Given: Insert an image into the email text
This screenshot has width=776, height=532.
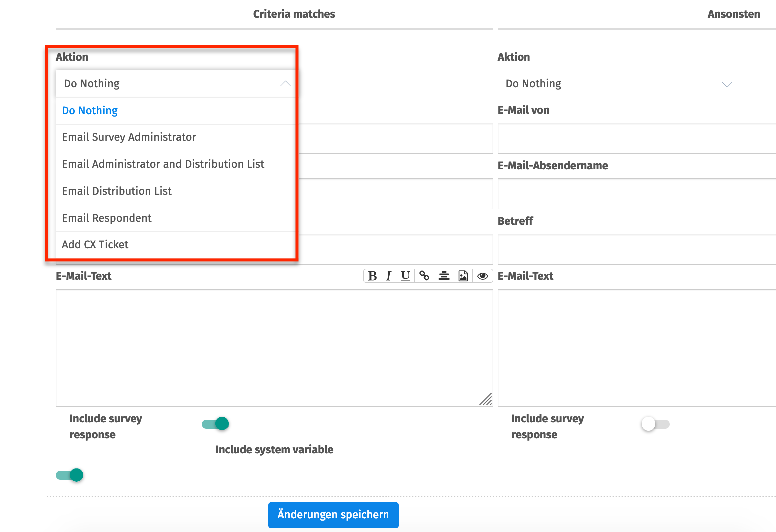Looking at the screenshot, I should (x=463, y=276).
